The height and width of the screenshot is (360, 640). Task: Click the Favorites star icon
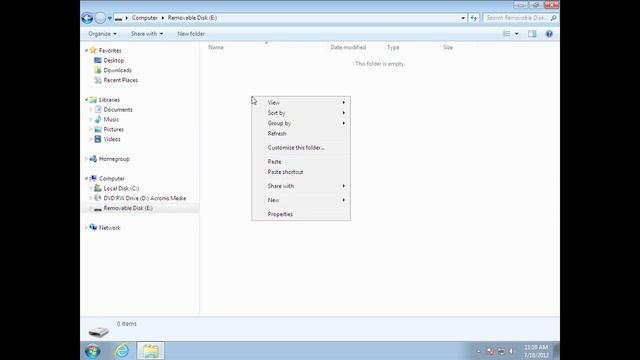pos(93,50)
